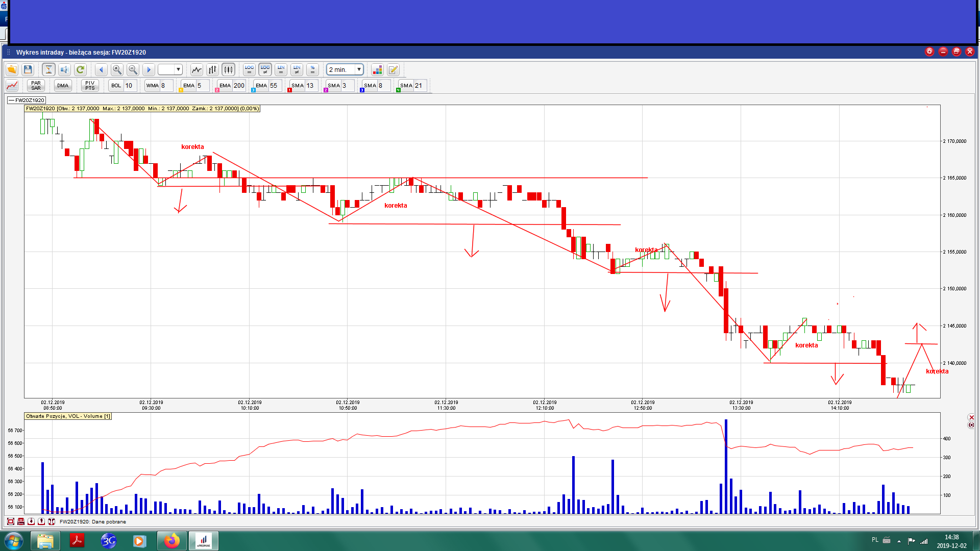980x551 pixels.
Task: Click the save chart floppy disk icon
Action: coord(28,69)
